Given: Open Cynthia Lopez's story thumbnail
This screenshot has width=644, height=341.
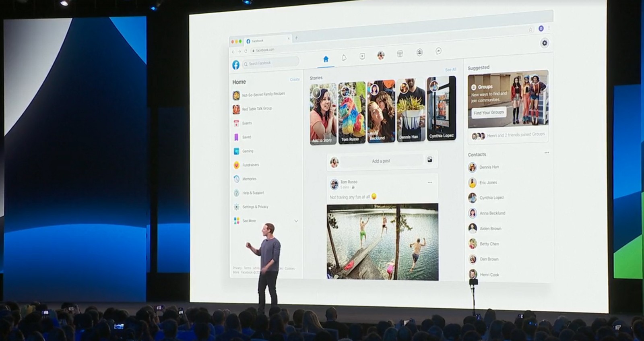Looking at the screenshot, I should [441, 109].
